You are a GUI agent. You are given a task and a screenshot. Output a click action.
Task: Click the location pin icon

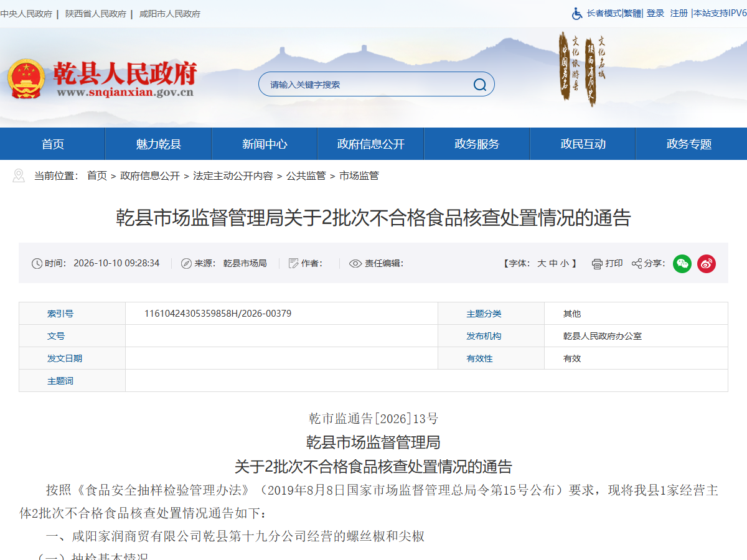(x=19, y=175)
